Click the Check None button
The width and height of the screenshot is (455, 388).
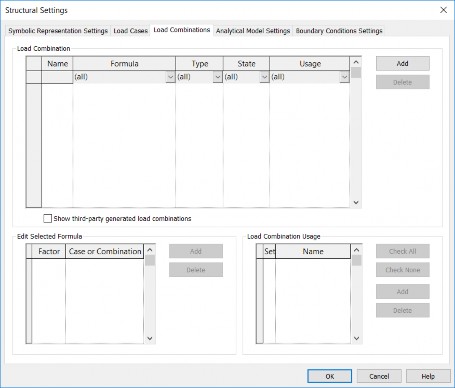pos(403,270)
